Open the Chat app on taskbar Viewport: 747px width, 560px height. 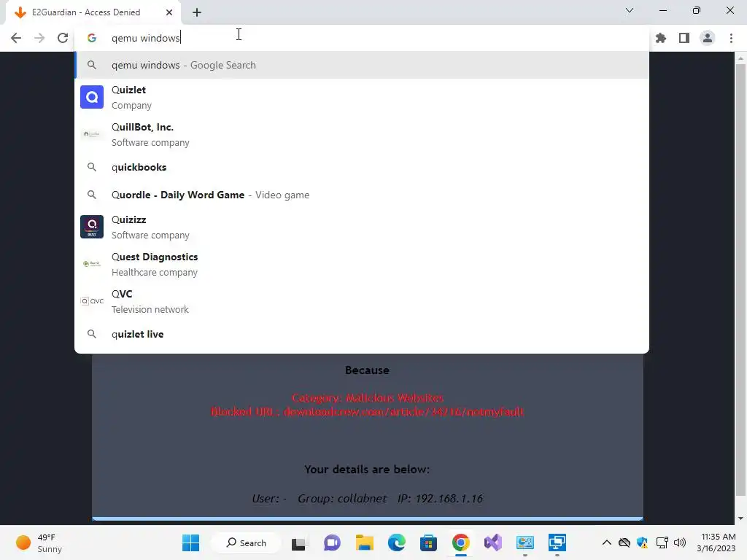point(332,542)
